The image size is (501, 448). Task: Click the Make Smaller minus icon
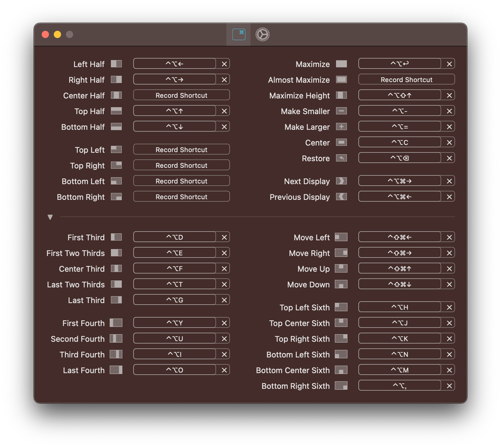341,111
